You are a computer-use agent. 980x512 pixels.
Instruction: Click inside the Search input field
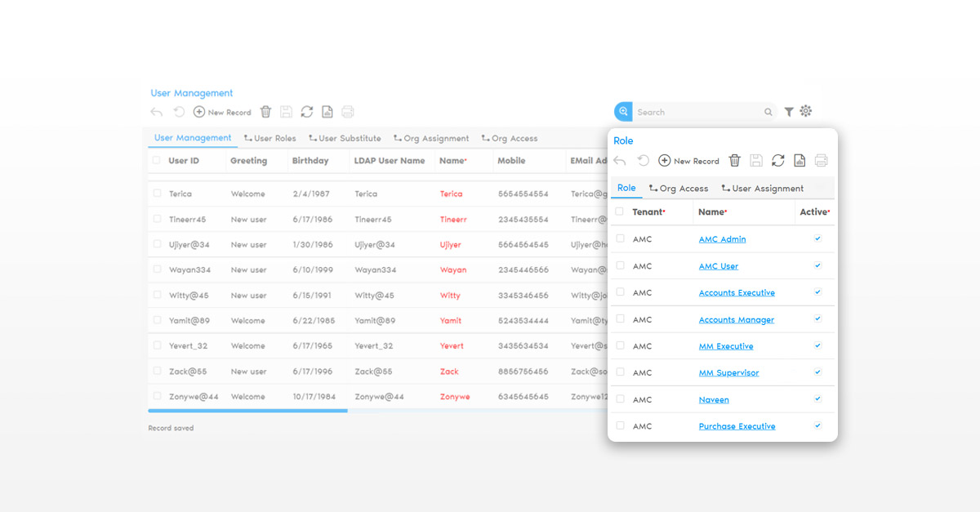[698, 112]
